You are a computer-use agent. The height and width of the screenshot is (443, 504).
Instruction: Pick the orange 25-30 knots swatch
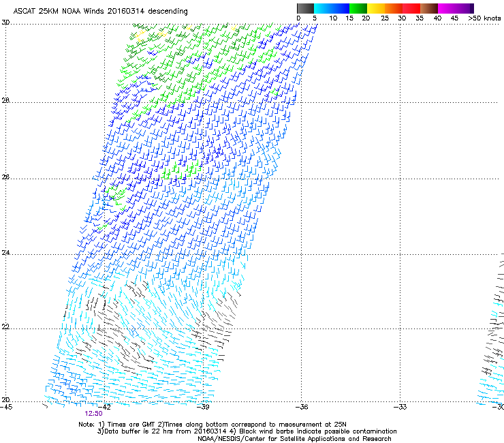pos(394,8)
